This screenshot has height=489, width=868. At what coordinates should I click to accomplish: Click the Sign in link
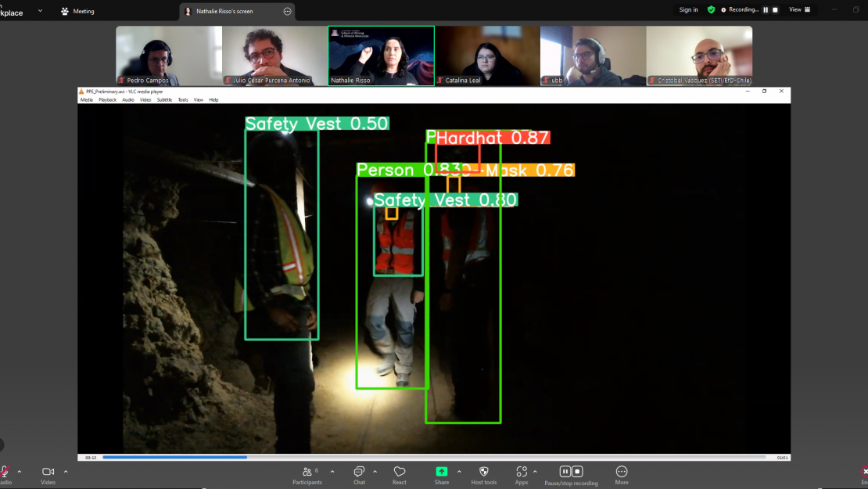pyautogui.click(x=689, y=10)
